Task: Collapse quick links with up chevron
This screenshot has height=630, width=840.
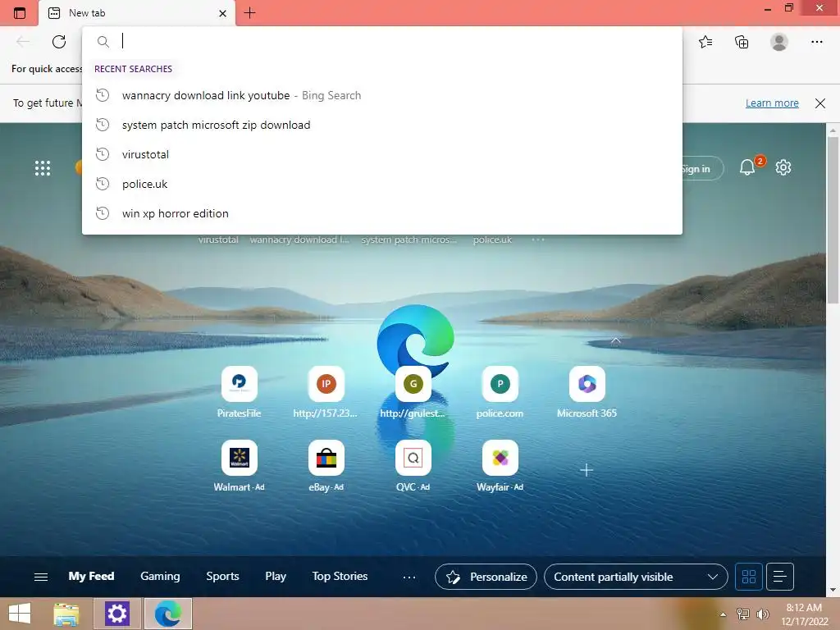Action: (x=615, y=340)
